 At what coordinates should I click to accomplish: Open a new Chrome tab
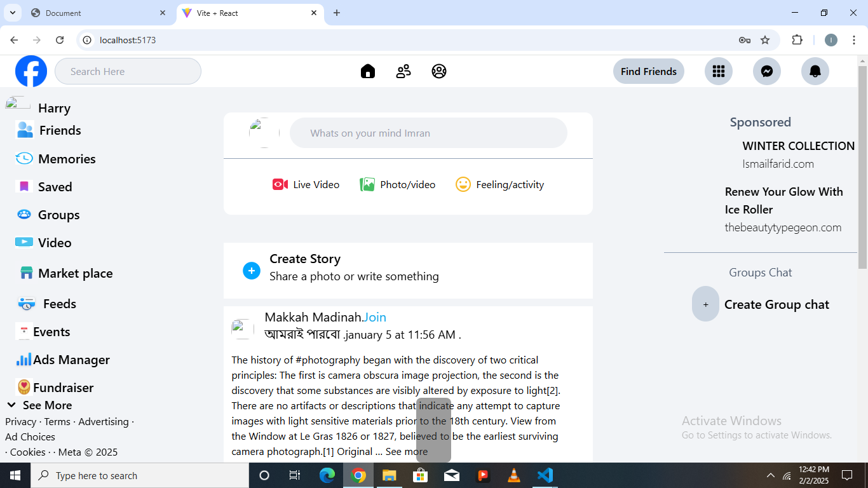pos(337,13)
